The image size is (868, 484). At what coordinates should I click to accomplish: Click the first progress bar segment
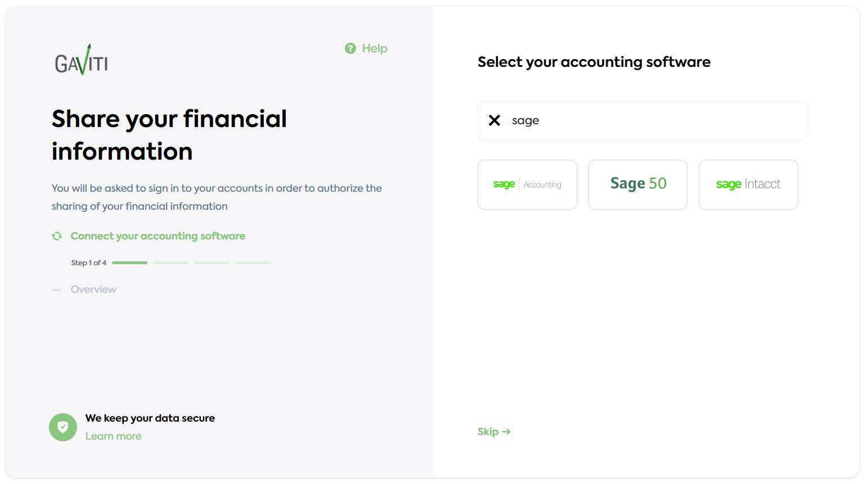tap(129, 263)
